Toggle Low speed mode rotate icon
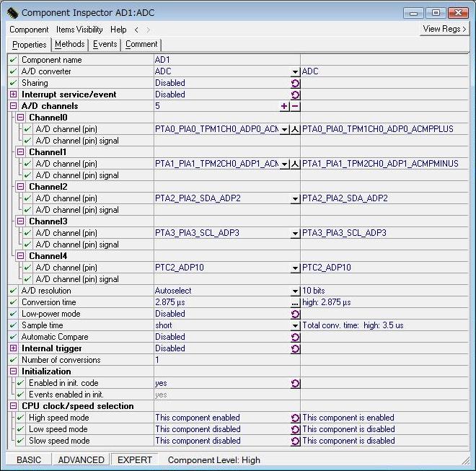 coord(295,430)
